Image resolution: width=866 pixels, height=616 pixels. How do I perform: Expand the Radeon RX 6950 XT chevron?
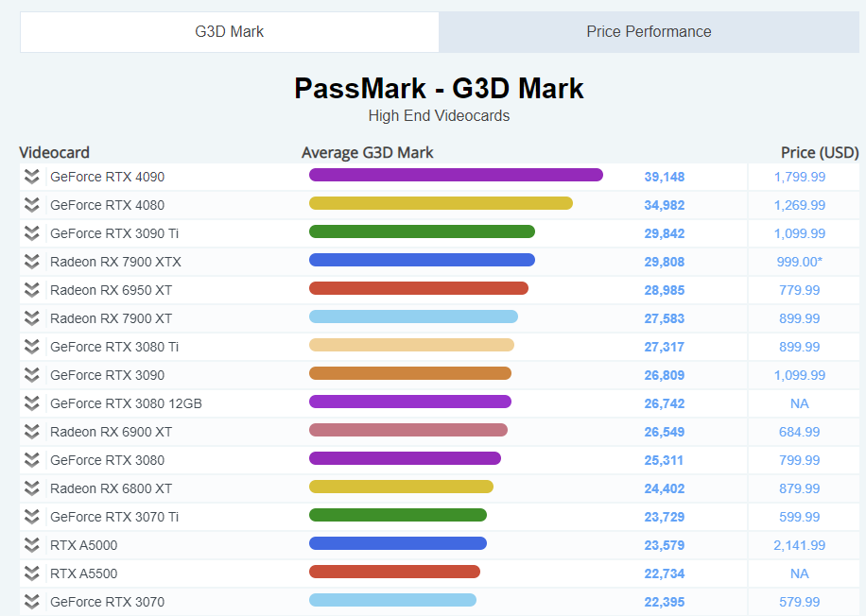[x=32, y=290]
